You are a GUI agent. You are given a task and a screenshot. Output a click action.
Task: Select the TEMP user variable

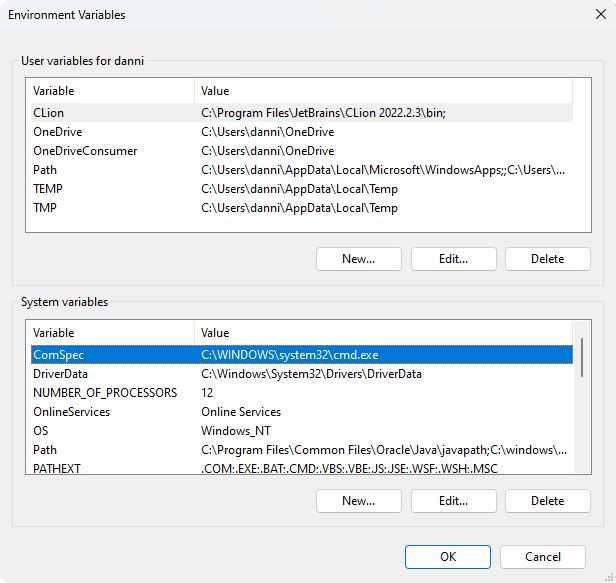[x=302, y=189]
